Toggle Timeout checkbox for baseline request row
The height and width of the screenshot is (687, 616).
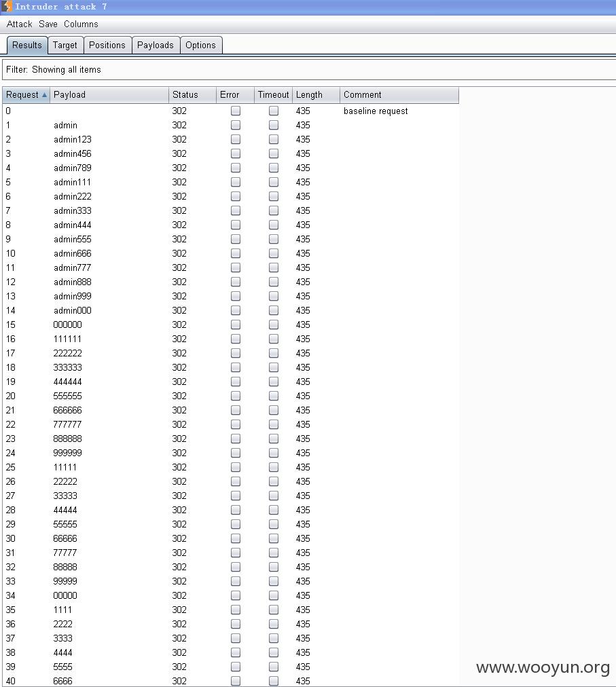[274, 111]
